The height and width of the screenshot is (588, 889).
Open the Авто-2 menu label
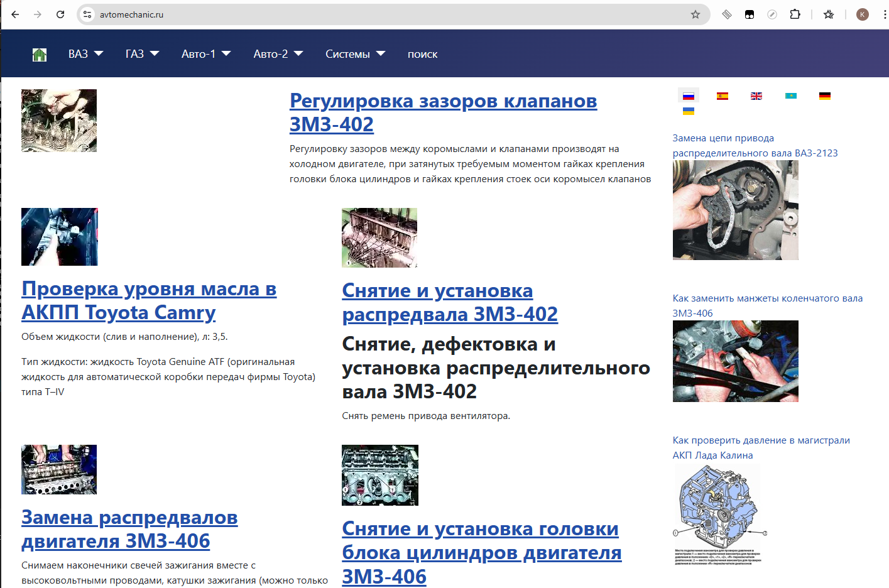pyautogui.click(x=271, y=54)
